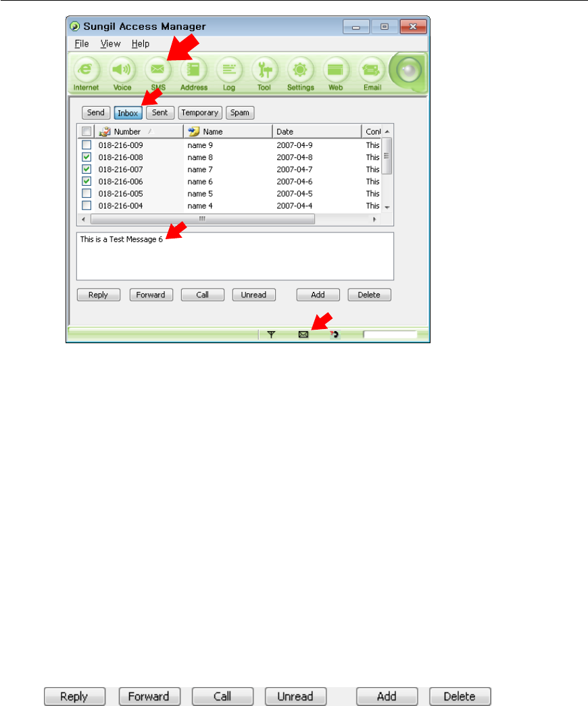Select the '2007-04-8' date cell
The image size is (588, 706).
(x=295, y=157)
